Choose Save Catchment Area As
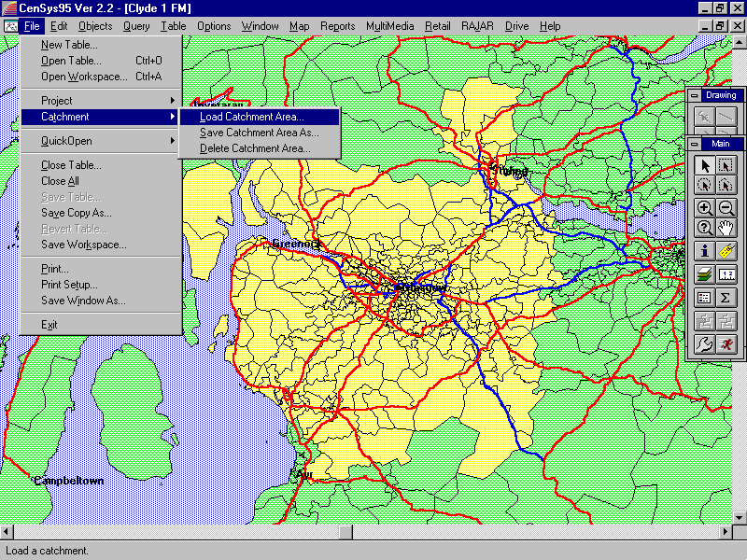Screen dimensions: 747x560 click(259, 133)
